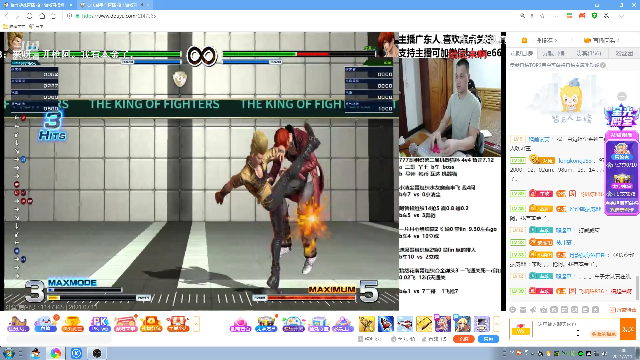Open the browser home page icon
Viewport: 640px width, 360px height.
[42, 16]
